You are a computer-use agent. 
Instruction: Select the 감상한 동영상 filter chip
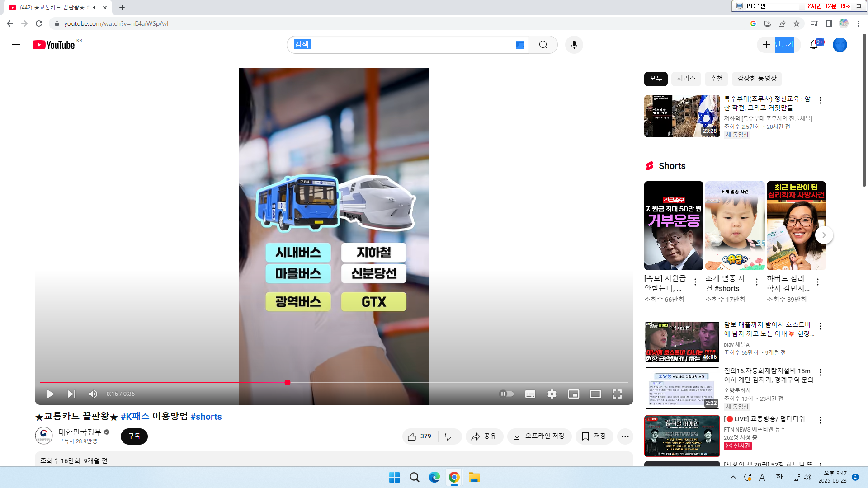[757, 79]
